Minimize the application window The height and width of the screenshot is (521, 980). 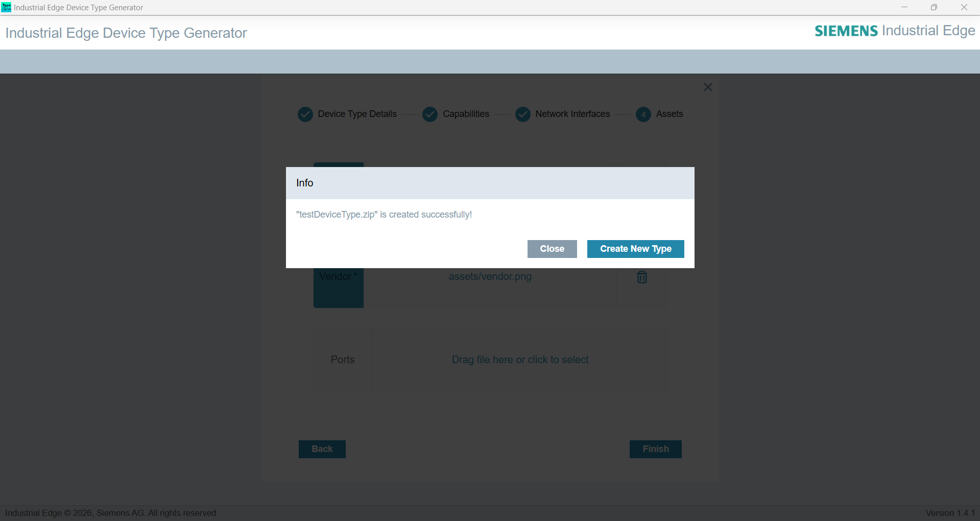[904, 7]
